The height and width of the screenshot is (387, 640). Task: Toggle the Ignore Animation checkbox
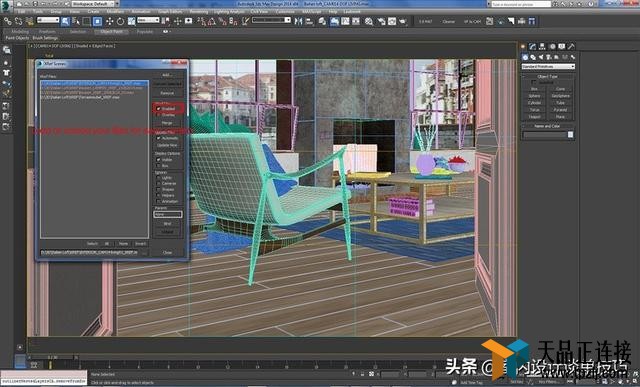click(x=158, y=201)
